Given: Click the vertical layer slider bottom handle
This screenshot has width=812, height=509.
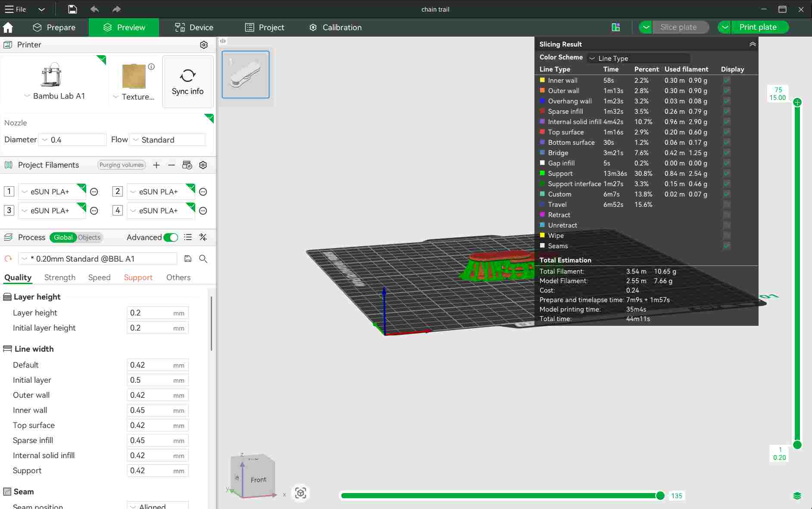Looking at the screenshot, I should 797,445.
